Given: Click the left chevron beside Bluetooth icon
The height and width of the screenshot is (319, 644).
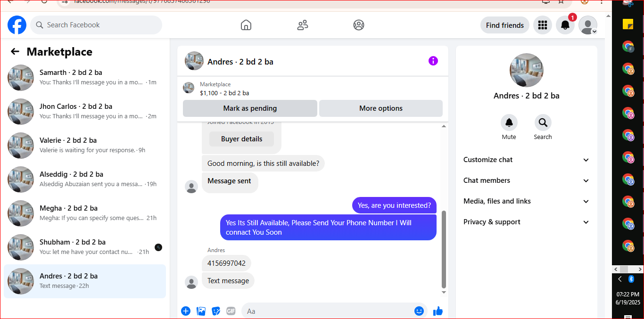Looking at the screenshot, I should click(620, 279).
